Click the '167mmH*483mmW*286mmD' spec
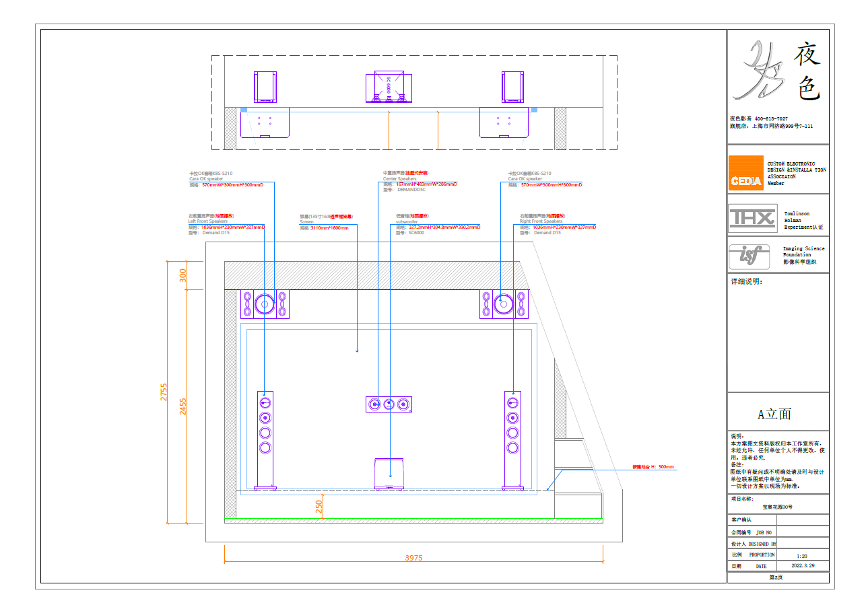This screenshot has width=868, height=611. [x=427, y=184]
